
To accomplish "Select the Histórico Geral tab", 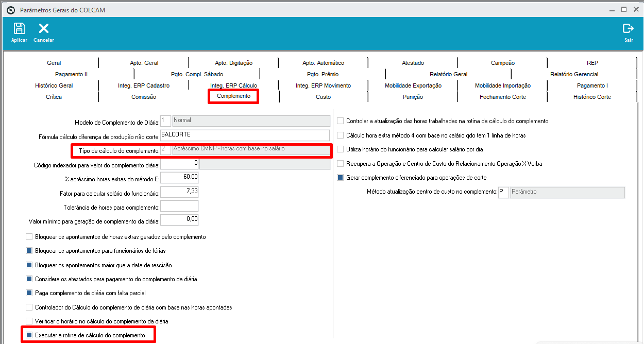I will click(x=54, y=85).
